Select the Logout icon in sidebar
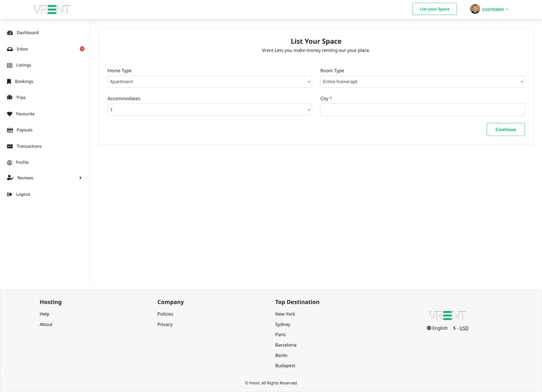Viewport: 542px width, 392px height. click(10, 194)
